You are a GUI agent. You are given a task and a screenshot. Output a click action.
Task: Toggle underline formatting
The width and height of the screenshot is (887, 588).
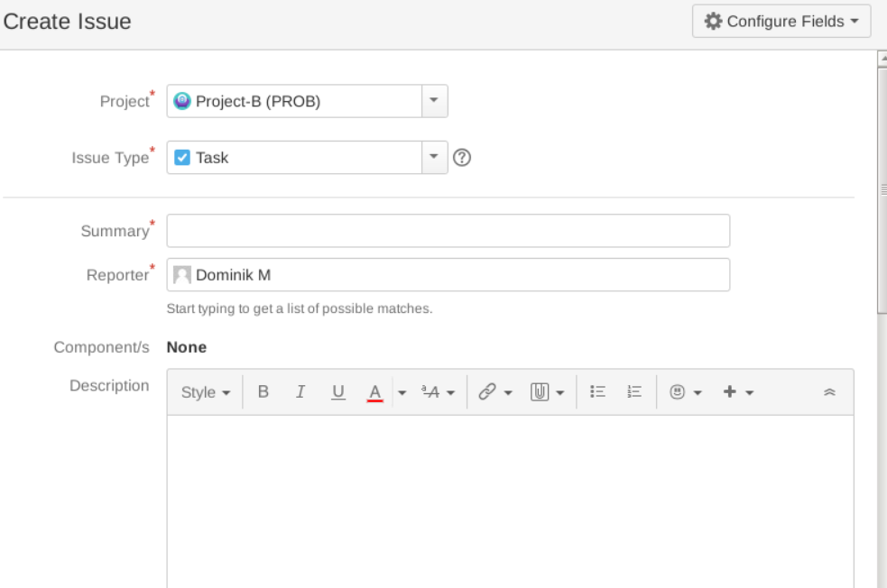pos(337,391)
